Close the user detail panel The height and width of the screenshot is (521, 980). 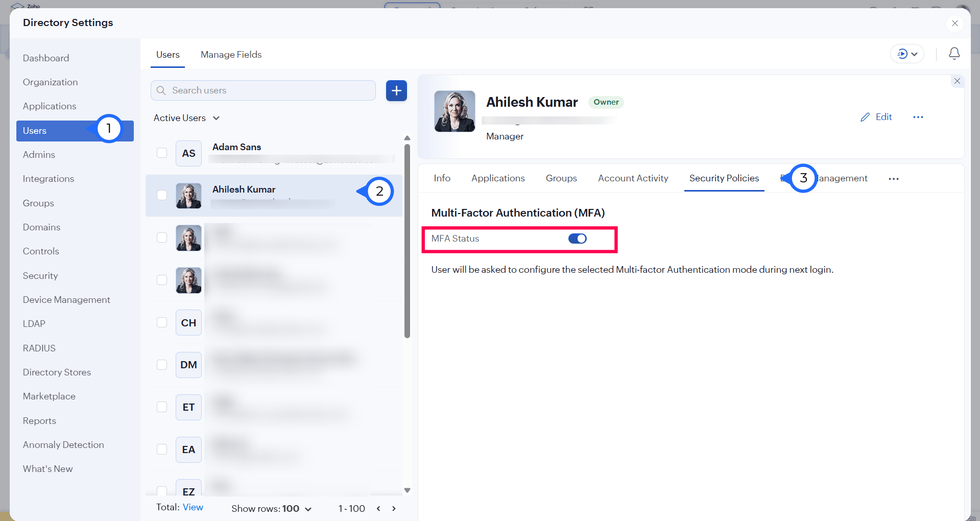(x=957, y=81)
